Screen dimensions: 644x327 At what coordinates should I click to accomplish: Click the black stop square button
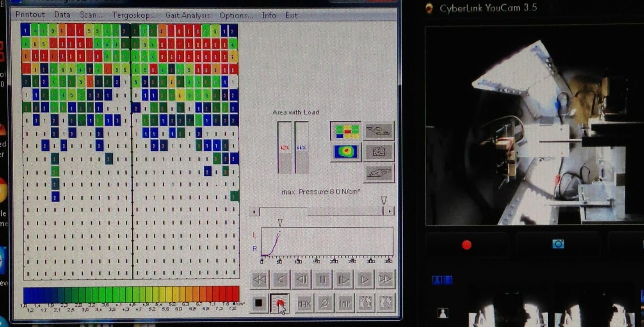258,303
